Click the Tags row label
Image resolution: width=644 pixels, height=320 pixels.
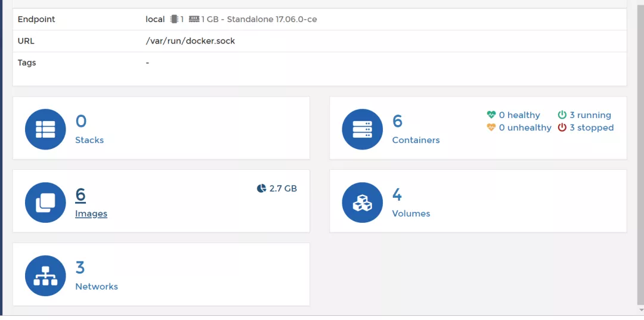(x=27, y=63)
